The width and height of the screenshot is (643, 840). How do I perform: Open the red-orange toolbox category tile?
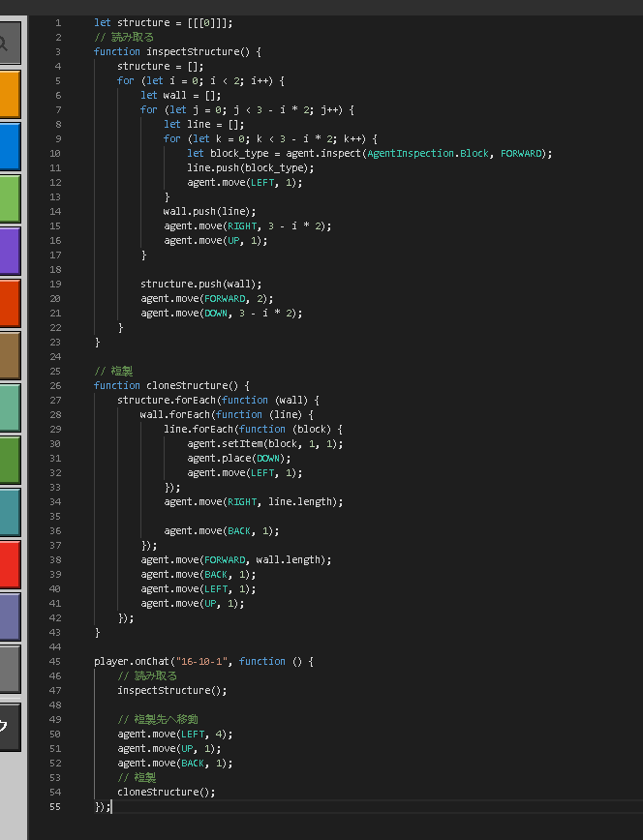click(x=9, y=303)
